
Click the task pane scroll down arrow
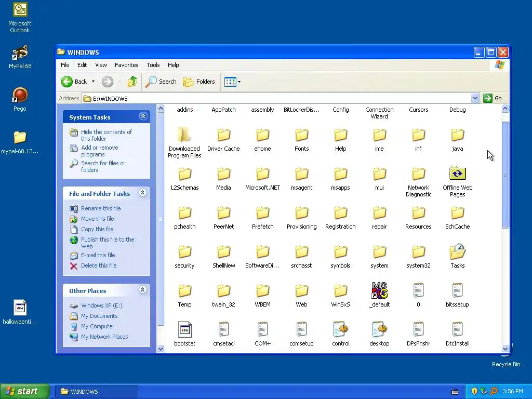click(x=161, y=349)
